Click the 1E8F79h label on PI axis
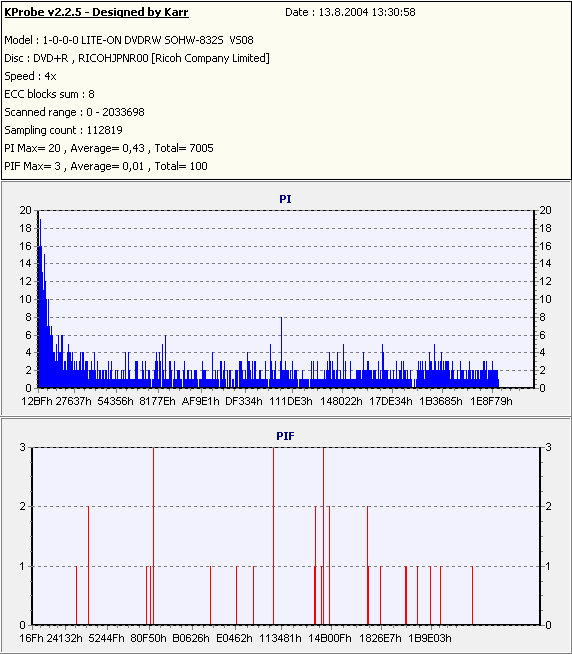The height and width of the screenshot is (654, 572). click(x=491, y=401)
